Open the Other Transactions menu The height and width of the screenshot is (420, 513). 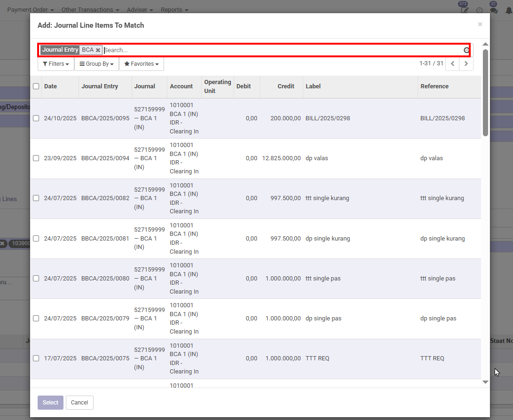pos(90,10)
